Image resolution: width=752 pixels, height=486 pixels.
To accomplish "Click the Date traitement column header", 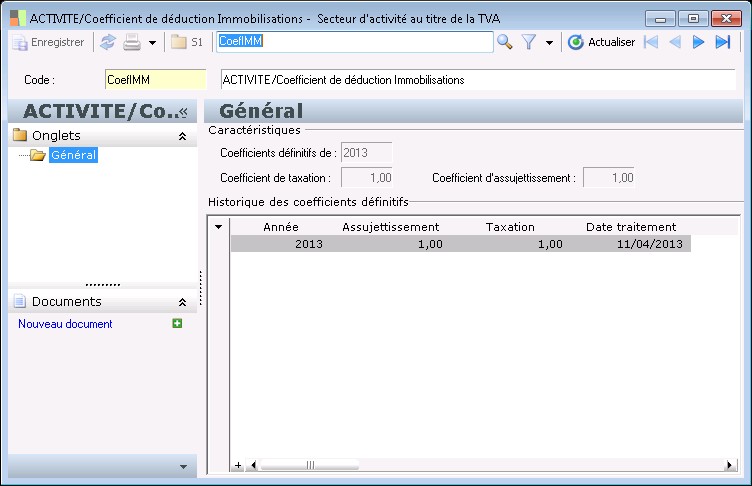I will coord(631,227).
